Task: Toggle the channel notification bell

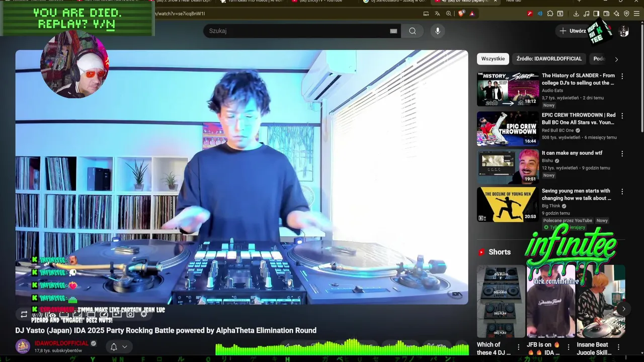Action: click(x=114, y=346)
